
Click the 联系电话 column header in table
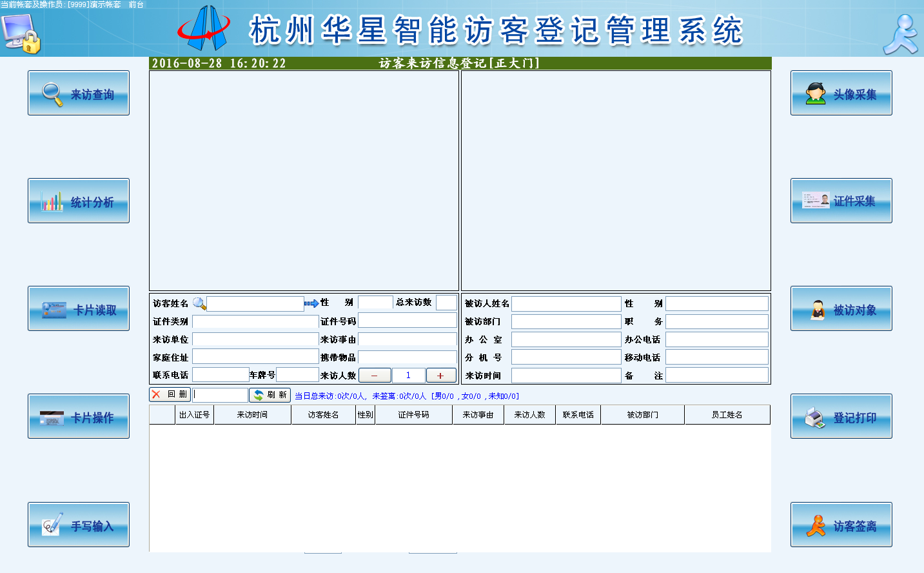point(578,414)
